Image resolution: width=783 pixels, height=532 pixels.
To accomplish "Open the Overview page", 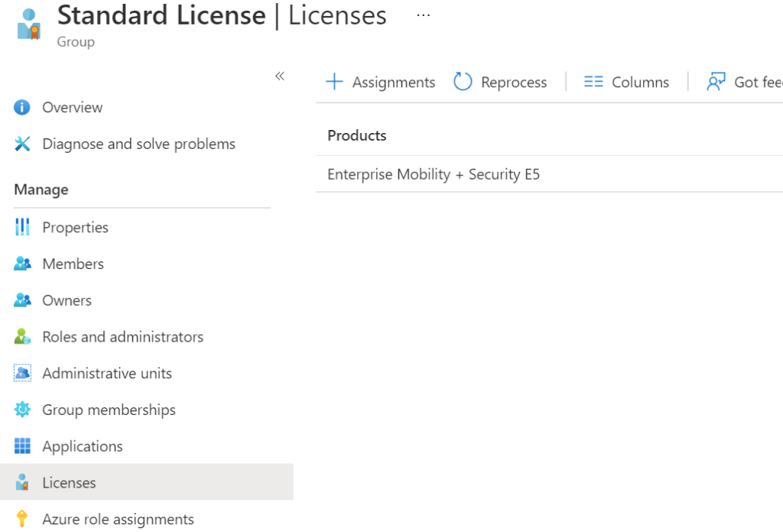I will click(73, 107).
